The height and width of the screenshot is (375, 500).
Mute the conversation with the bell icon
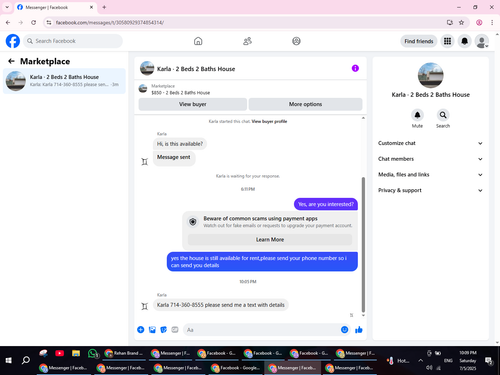point(417,115)
